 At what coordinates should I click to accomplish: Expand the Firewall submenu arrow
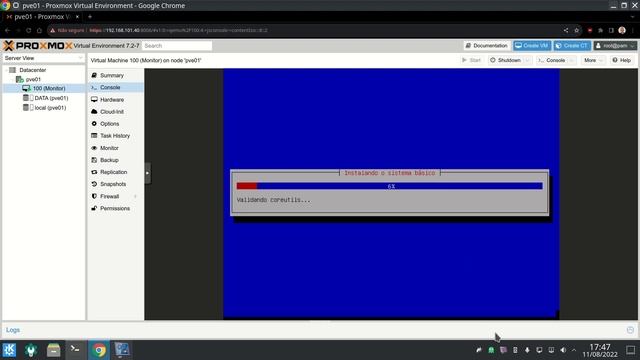coord(136,196)
